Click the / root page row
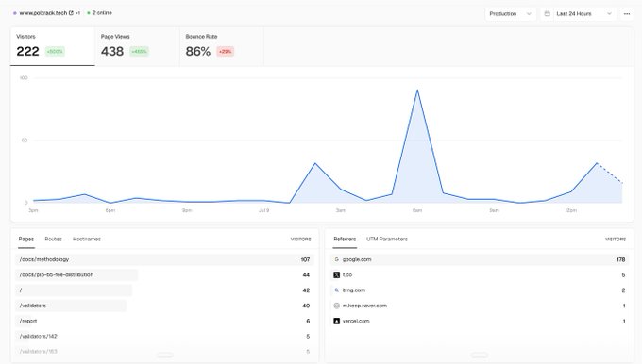This screenshot has height=364, width=642. click(x=164, y=290)
